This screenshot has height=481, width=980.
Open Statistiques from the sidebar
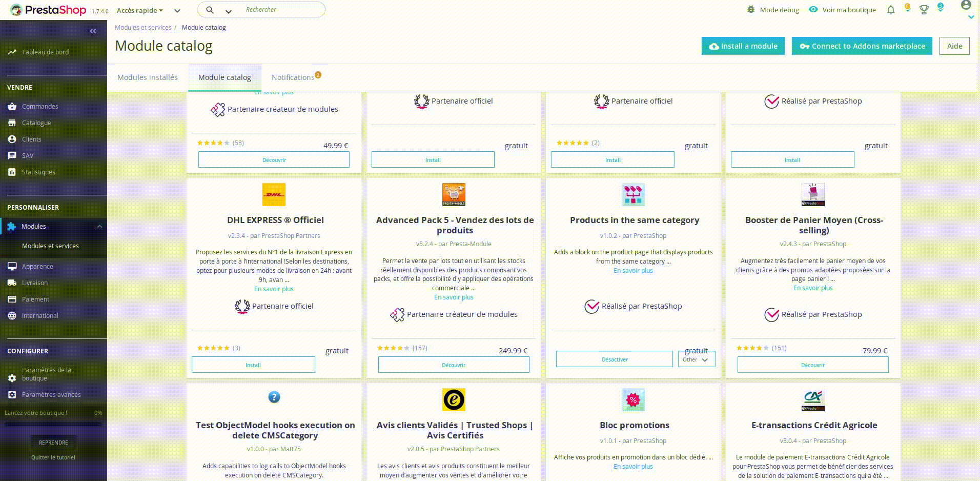[38, 172]
